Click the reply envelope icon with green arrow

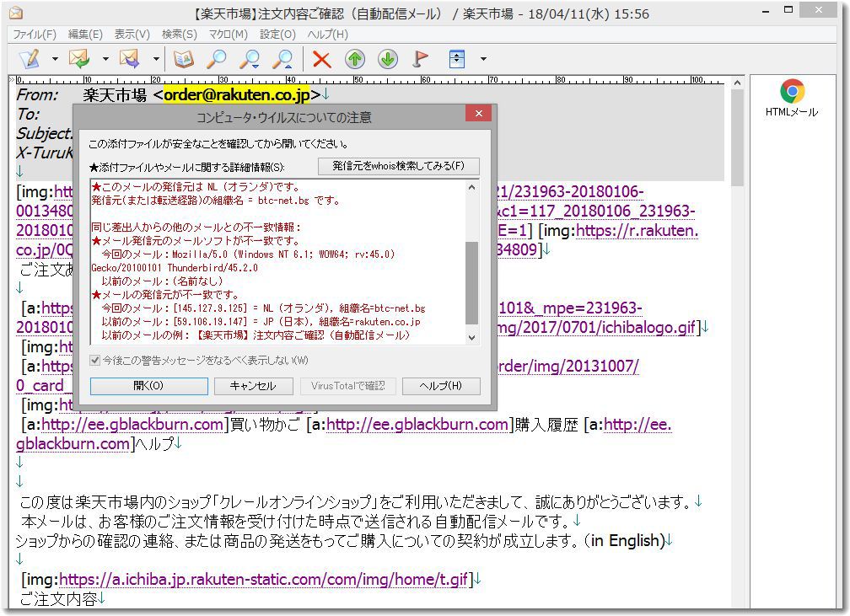pyautogui.click(x=79, y=58)
